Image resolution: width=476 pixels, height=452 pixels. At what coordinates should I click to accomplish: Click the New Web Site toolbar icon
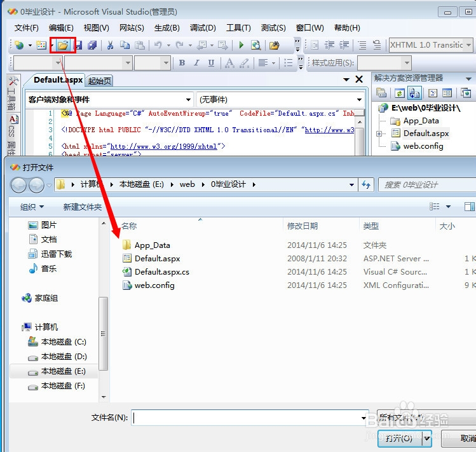point(19,46)
